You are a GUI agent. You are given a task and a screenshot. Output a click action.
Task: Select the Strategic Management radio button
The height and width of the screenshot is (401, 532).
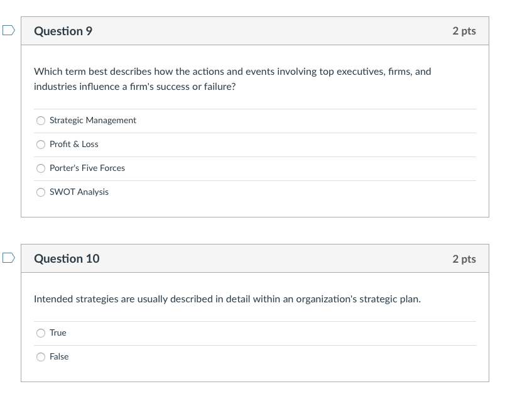[x=40, y=120]
